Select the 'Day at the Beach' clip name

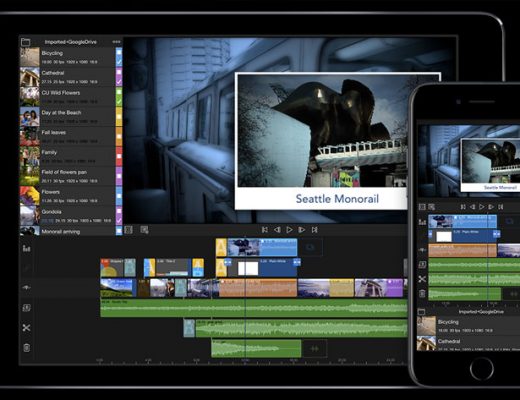coord(61,113)
